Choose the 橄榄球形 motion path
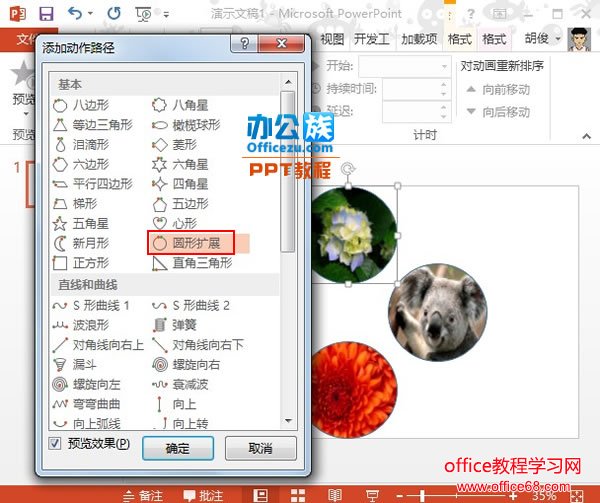600x503 pixels. pos(186,125)
